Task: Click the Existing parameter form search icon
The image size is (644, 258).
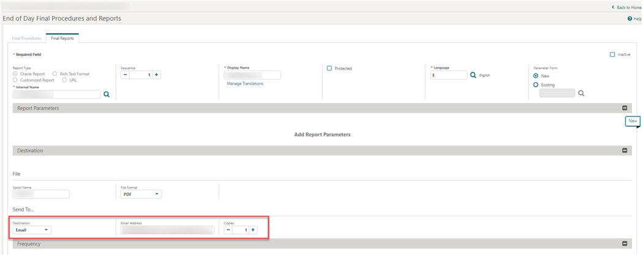Action: [581, 93]
